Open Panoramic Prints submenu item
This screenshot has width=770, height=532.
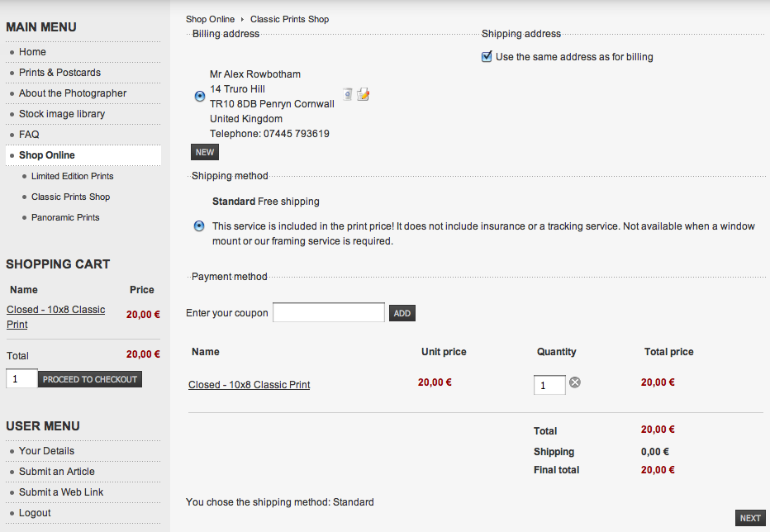[x=65, y=217]
